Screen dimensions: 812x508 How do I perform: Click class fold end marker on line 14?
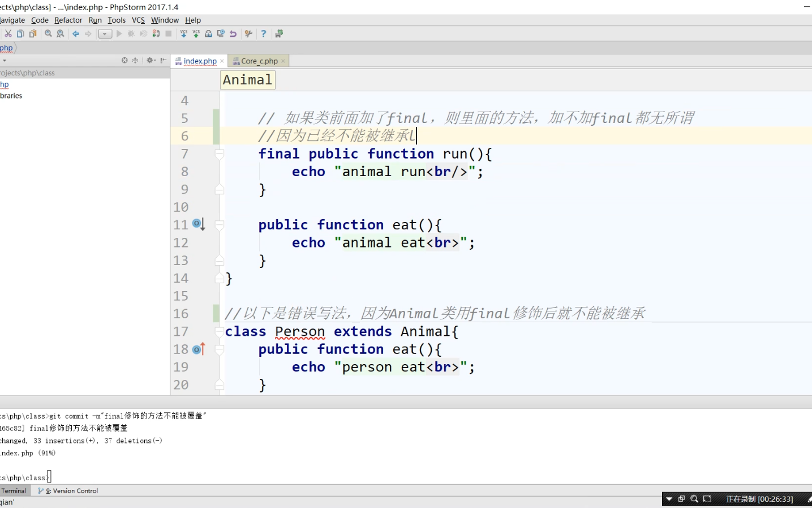click(220, 278)
